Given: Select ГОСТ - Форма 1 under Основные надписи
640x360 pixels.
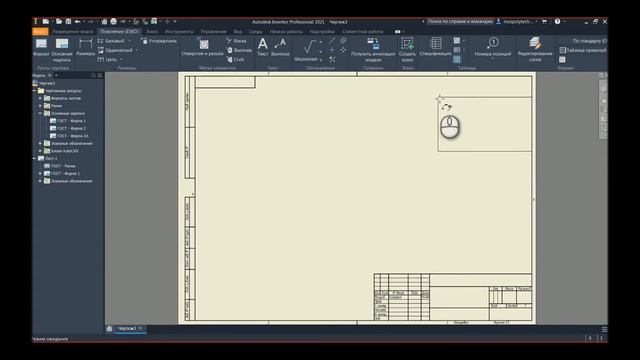Looking at the screenshot, I should point(68,121).
